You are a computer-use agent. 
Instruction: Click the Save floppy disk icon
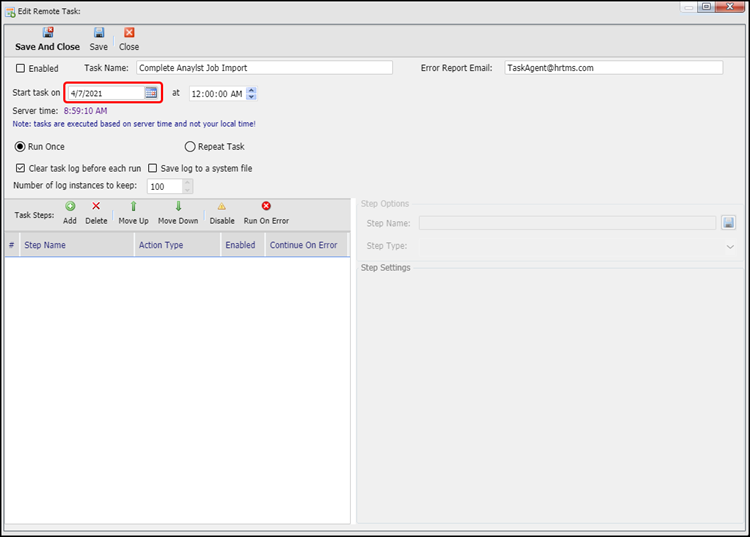(x=99, y=33)
